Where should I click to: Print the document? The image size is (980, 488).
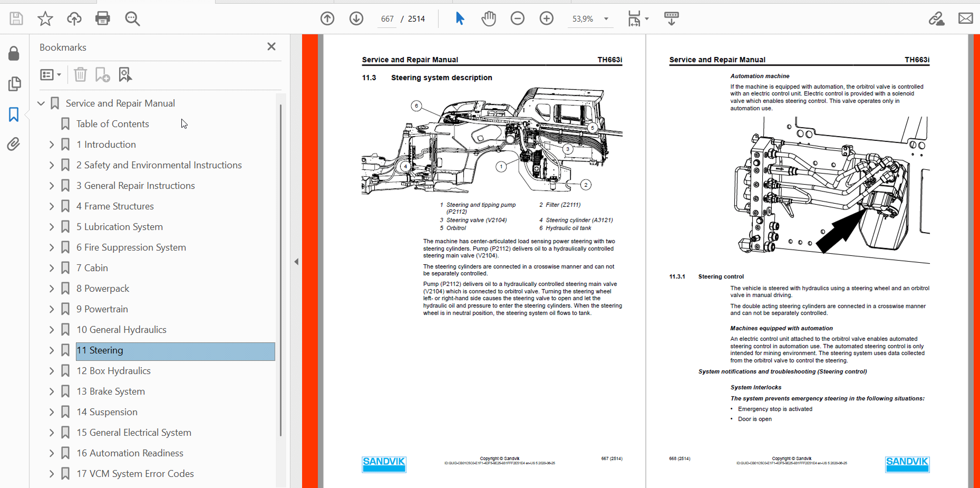tap(103, 19)
